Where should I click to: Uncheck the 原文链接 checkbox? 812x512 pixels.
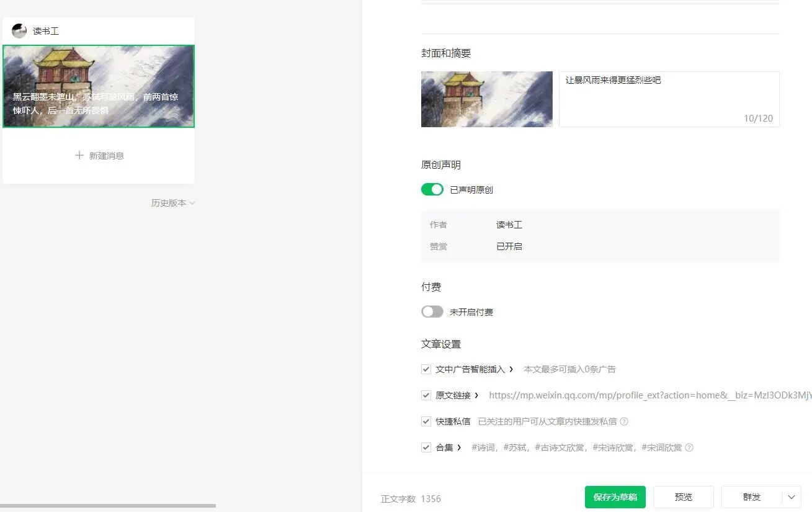(426, 395)
